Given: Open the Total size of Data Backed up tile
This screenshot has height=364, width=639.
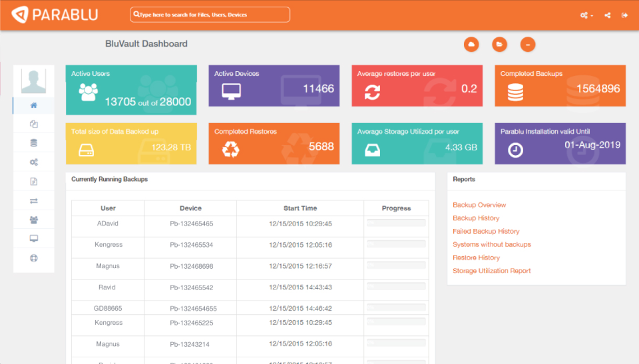Looking at the screenshot, I should [131, 144].
